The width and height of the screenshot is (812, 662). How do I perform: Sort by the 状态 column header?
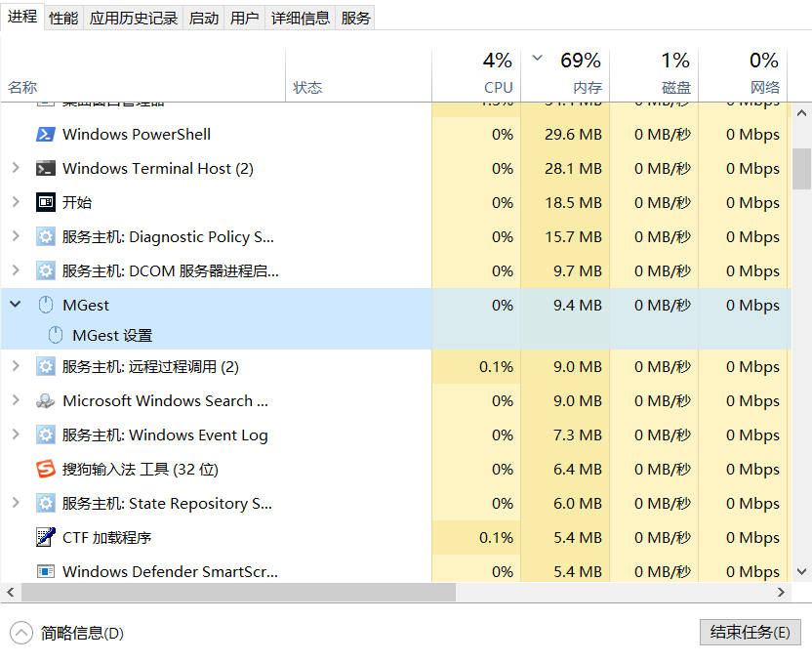point(359,75)
